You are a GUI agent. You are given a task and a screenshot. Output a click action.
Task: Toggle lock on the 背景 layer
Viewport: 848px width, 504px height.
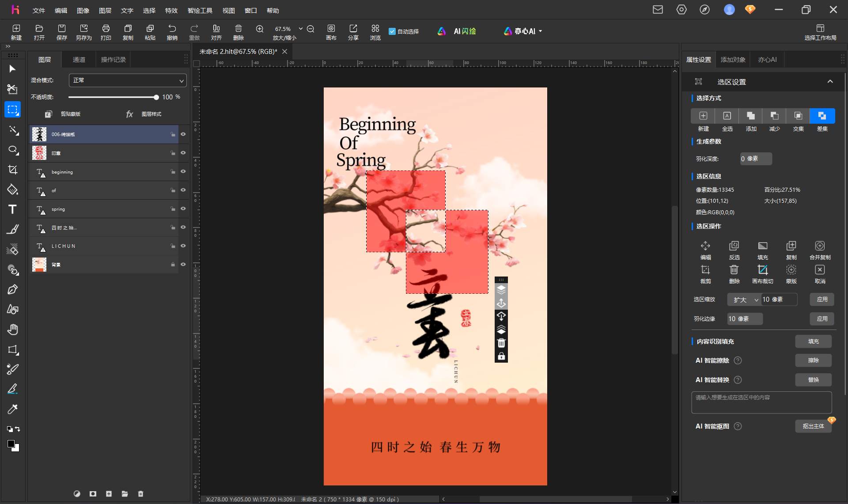[x=173, y=264]
